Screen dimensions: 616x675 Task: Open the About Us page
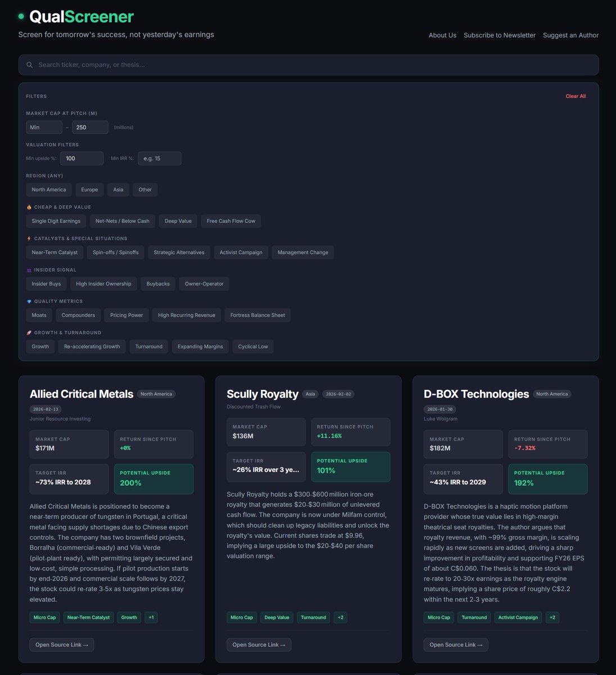pos(442,35)
